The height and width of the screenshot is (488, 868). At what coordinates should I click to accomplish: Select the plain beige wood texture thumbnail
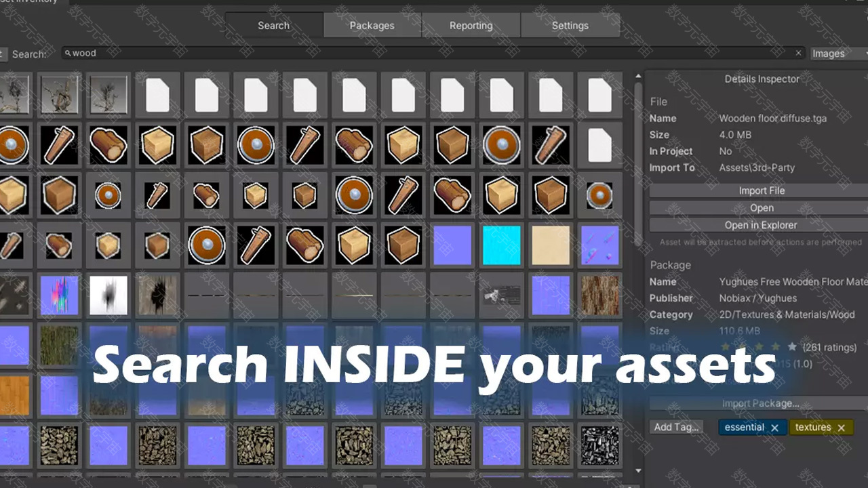tap(551, 245)
